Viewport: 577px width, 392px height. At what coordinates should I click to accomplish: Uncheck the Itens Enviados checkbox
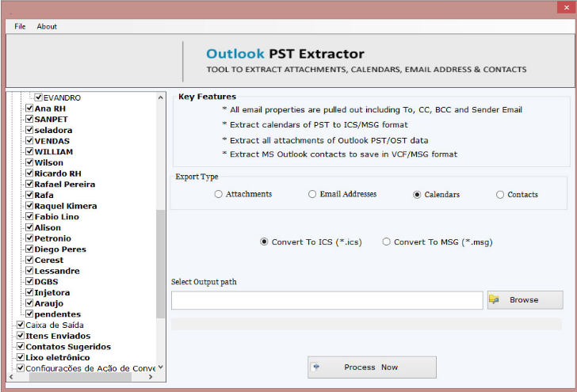(21, 335)
